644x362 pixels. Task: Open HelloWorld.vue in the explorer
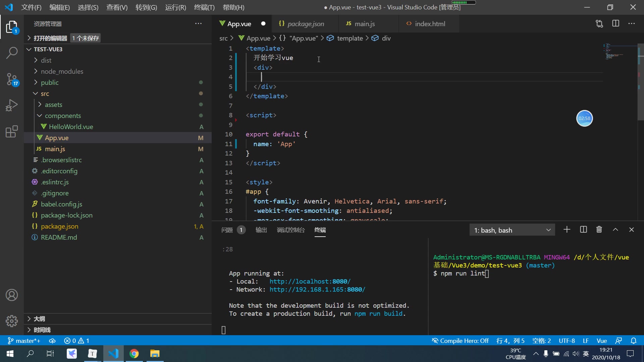(x=117, y=127)
